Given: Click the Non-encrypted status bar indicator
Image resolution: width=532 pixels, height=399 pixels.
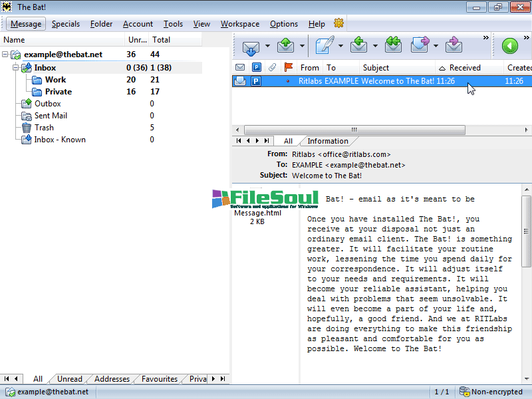Looking at the screenshot, I should click(491, 392).
